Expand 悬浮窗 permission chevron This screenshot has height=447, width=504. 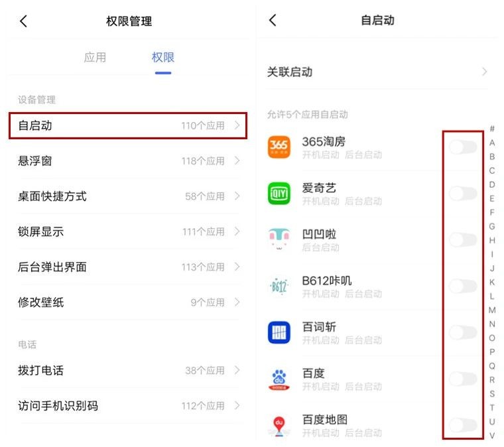pos(237,161)
